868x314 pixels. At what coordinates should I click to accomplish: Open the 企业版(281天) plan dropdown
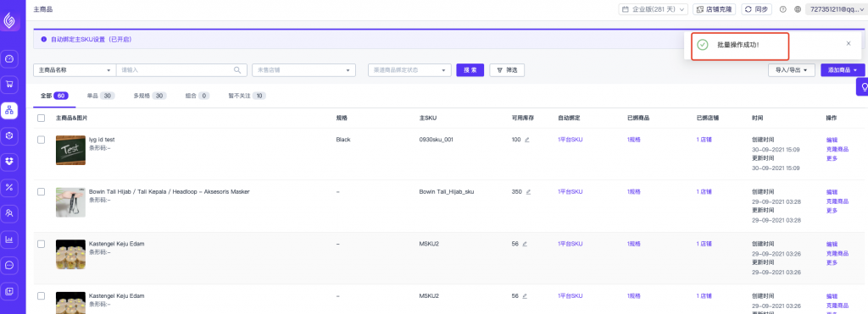(653, 9)
